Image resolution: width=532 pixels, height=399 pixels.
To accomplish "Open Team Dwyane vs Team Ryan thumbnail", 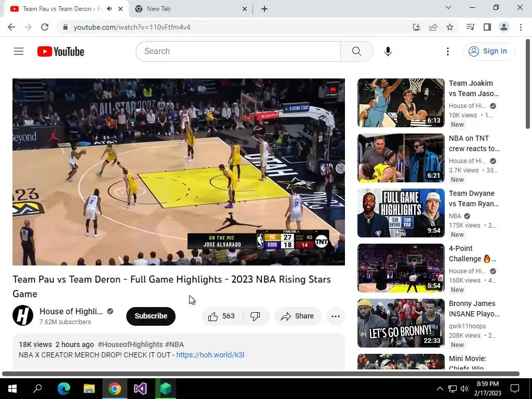I will (401, 213).
